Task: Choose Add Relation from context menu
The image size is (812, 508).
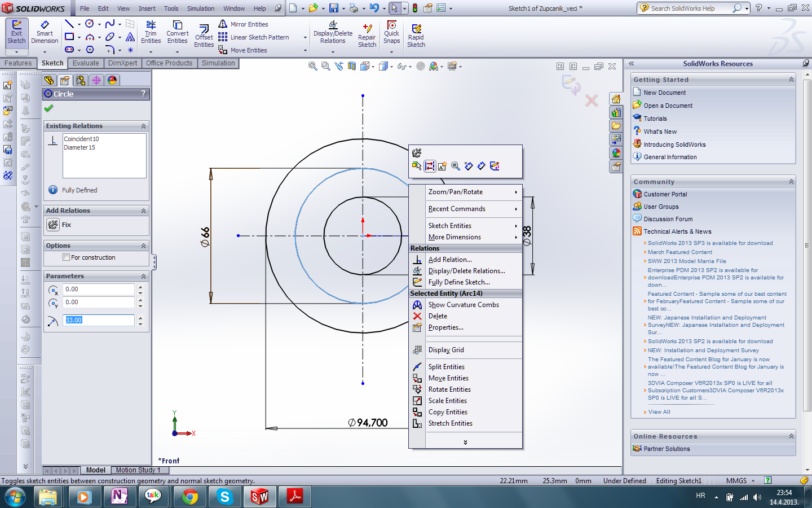Action: point(450,260)
